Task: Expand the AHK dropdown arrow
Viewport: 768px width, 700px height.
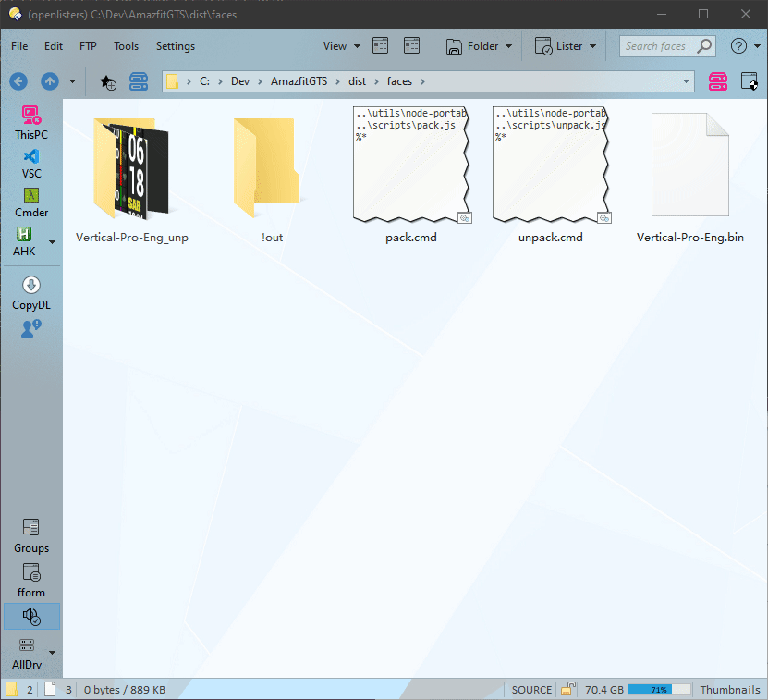Action: pos(52,242)
